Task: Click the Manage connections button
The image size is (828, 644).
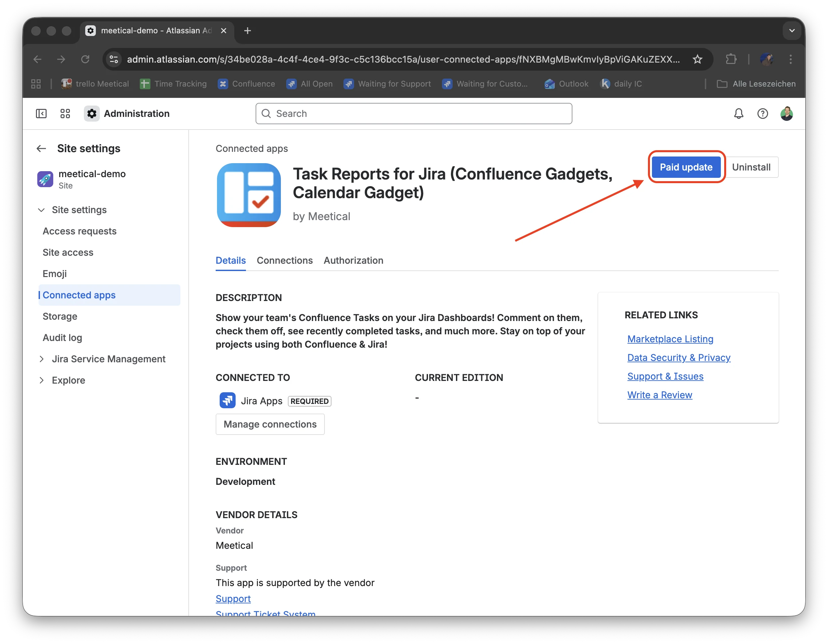Action: click(270, 424)
